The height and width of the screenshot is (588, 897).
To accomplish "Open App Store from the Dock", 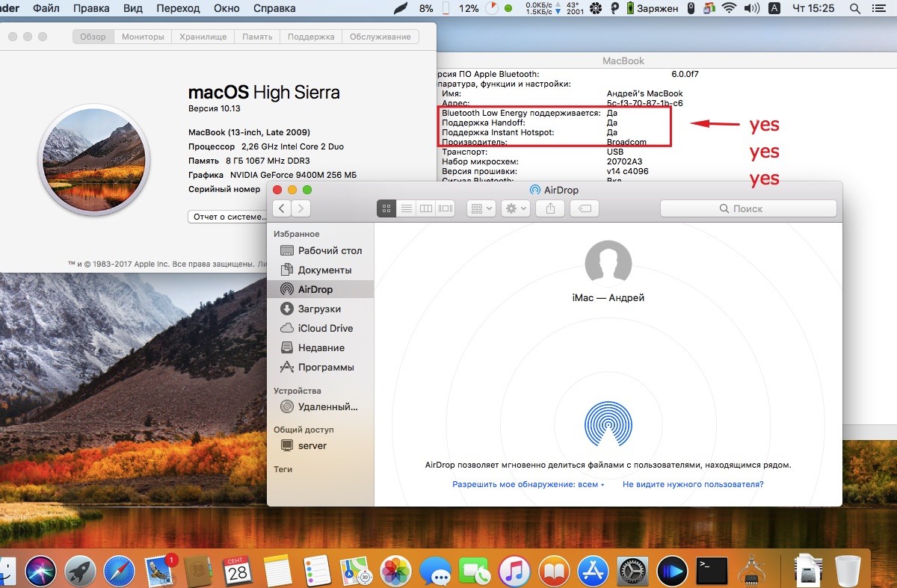I will [593, 572].
